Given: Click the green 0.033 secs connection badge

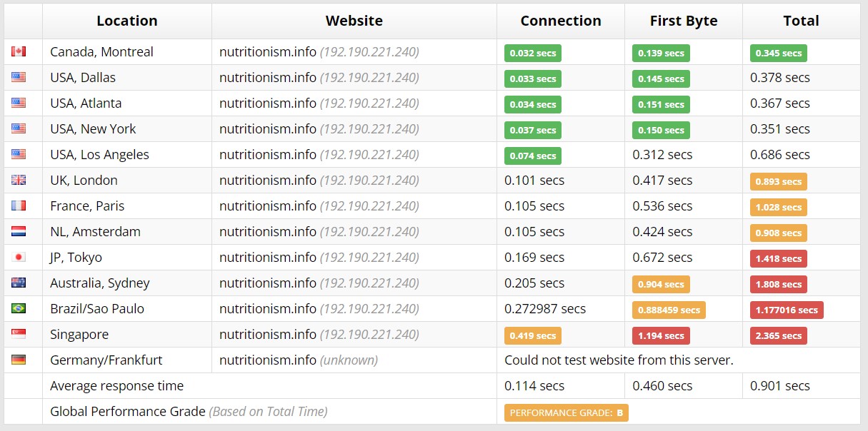Looking at the screenshot, I should [533, 78].
